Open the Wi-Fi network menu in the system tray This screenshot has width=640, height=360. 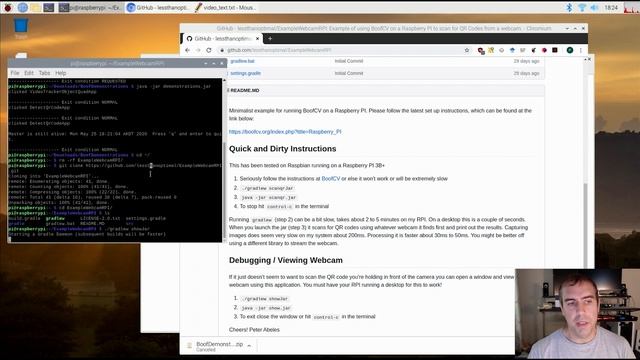click(x=582, y=7)
